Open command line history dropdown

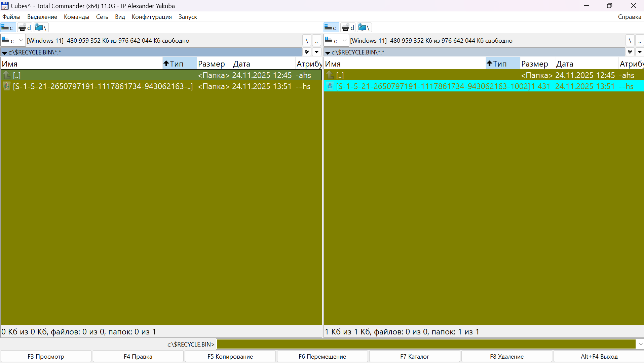[640, 344]
